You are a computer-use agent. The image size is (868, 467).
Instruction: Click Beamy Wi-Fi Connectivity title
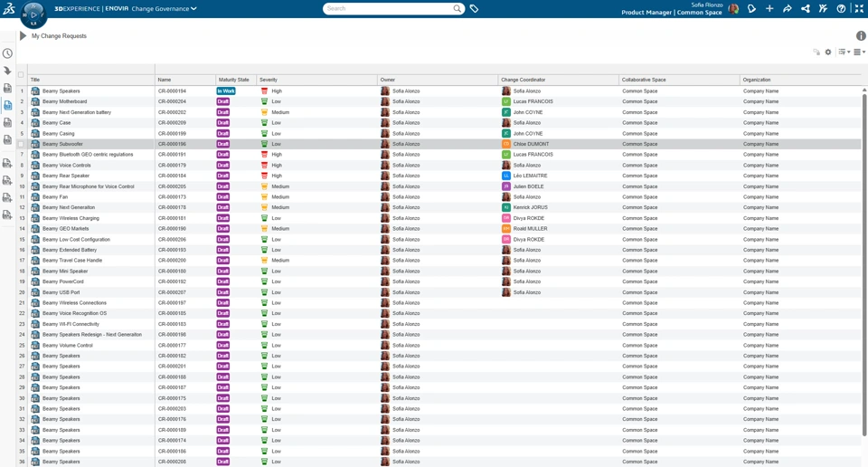[x=71, y=324]
